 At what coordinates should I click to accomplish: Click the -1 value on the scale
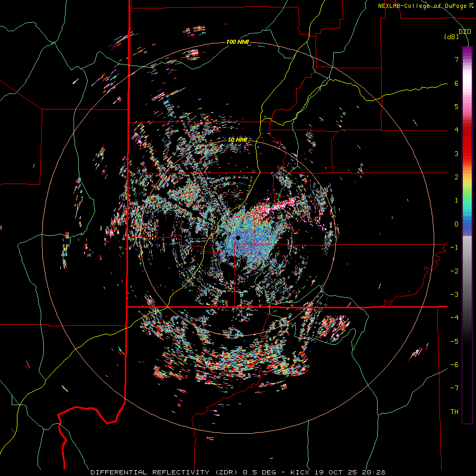click(x=454, y=248)
